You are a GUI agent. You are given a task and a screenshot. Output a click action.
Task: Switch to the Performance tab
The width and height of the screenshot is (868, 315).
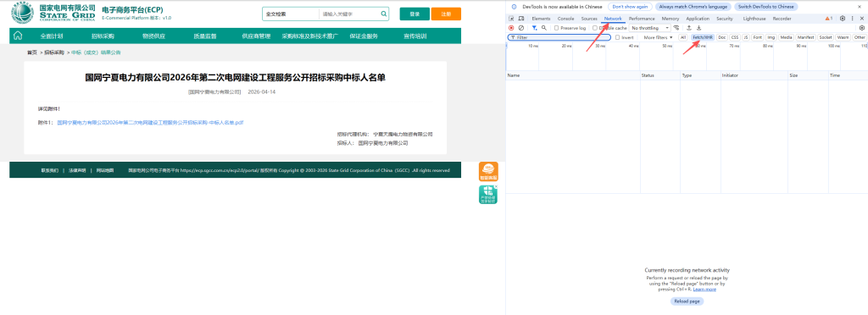642,19
